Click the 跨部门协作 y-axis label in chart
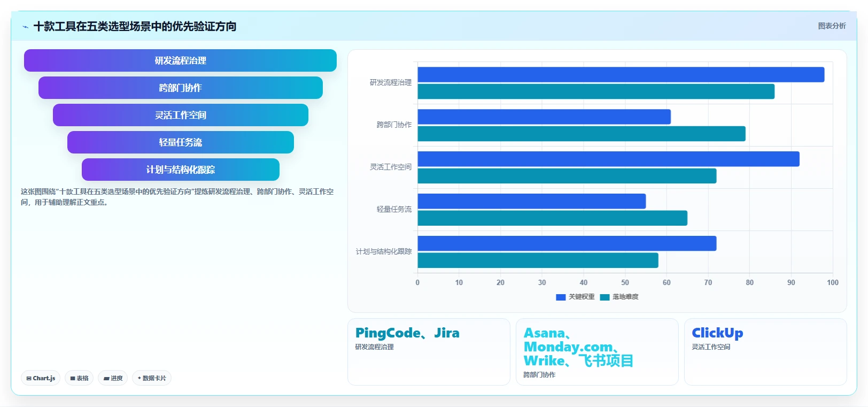868x407 pixels. pyautogui.click(x=394, y=125)
